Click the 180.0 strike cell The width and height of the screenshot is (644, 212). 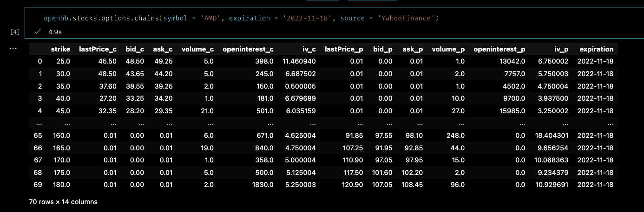[61, 185]
